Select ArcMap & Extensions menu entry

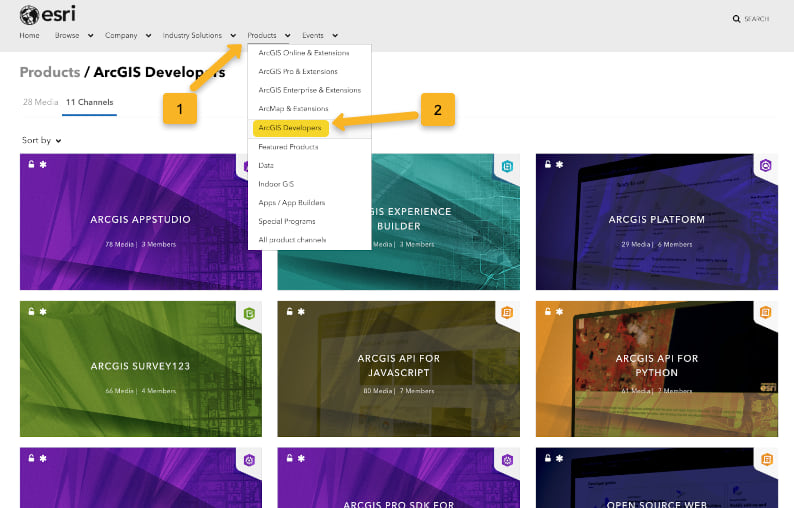click(x=309, y=108)
